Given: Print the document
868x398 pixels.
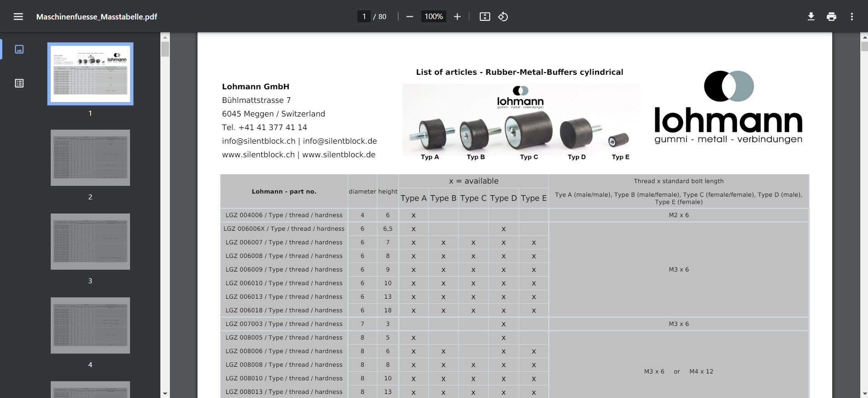Looking at the screenshot, I should pyautogui.click(x=831, y=17).
